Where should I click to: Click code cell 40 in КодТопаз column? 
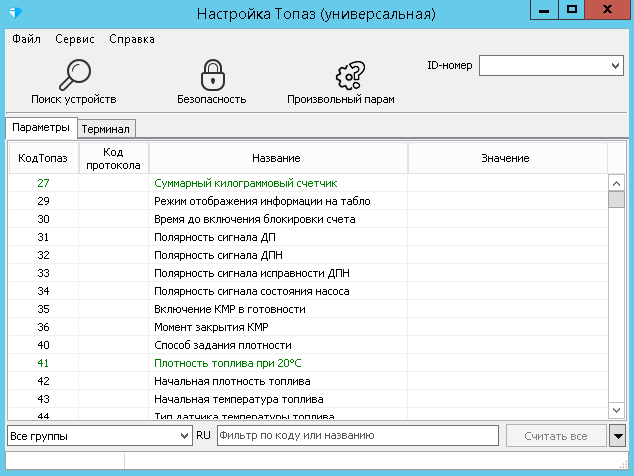click(43, 345)
